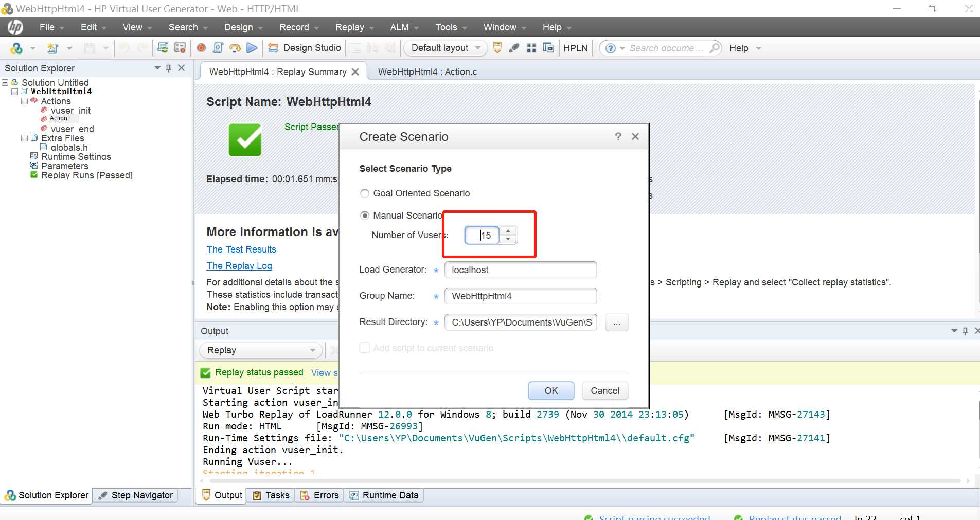
Task: Click the Create Scenario help question mark
Action: [x=618, y=136]
